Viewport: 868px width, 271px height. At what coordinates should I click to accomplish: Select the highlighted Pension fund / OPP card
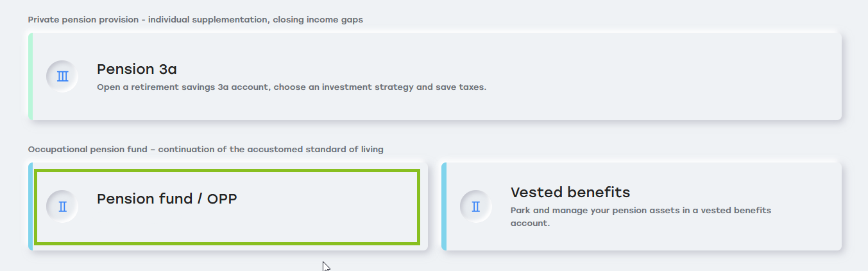[228, 206]
